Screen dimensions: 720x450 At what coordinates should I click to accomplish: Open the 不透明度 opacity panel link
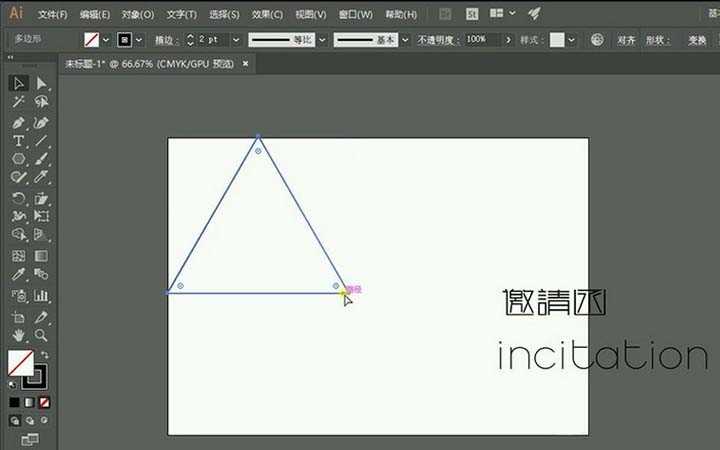(438, 40)
